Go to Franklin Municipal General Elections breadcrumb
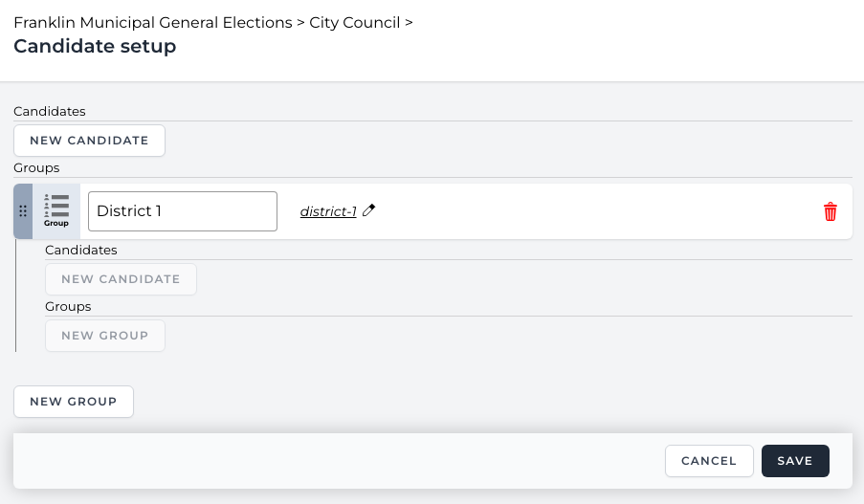Screen dimensions: 864x504 pyautogui.click(x=153, y=22)
